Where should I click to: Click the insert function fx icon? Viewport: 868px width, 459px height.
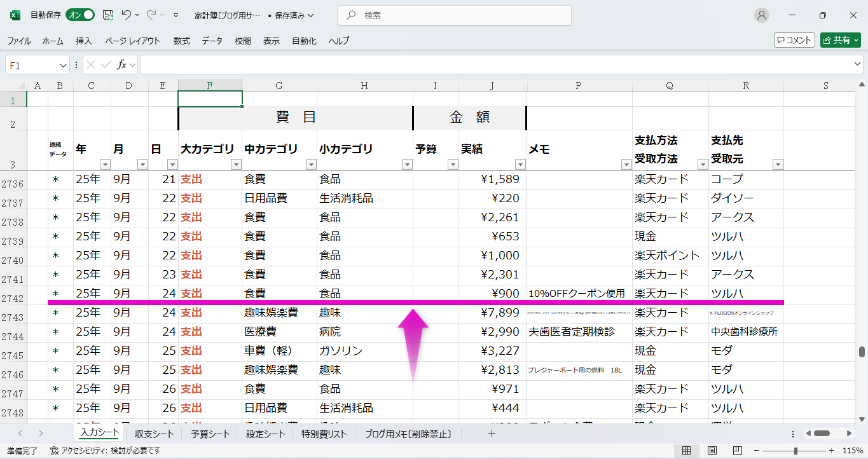[121, 65]
